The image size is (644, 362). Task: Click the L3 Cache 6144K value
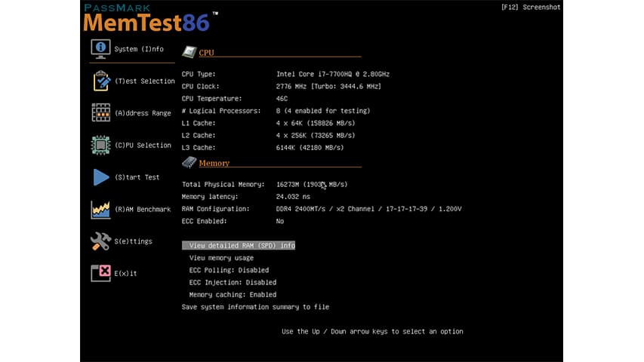310,148
